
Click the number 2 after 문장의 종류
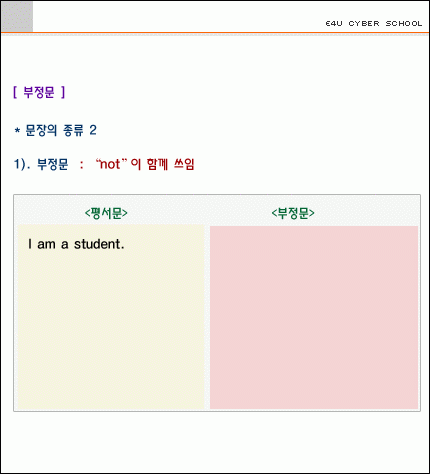[93, 130]
